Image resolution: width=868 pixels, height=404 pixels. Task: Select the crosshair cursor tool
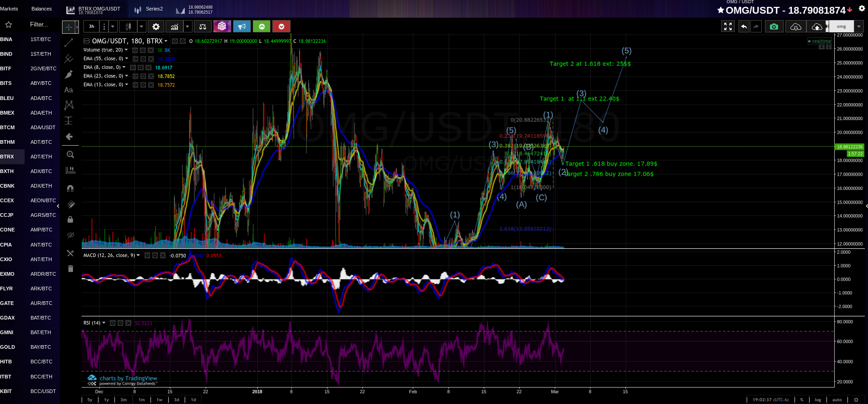click(x=68, y=27)
